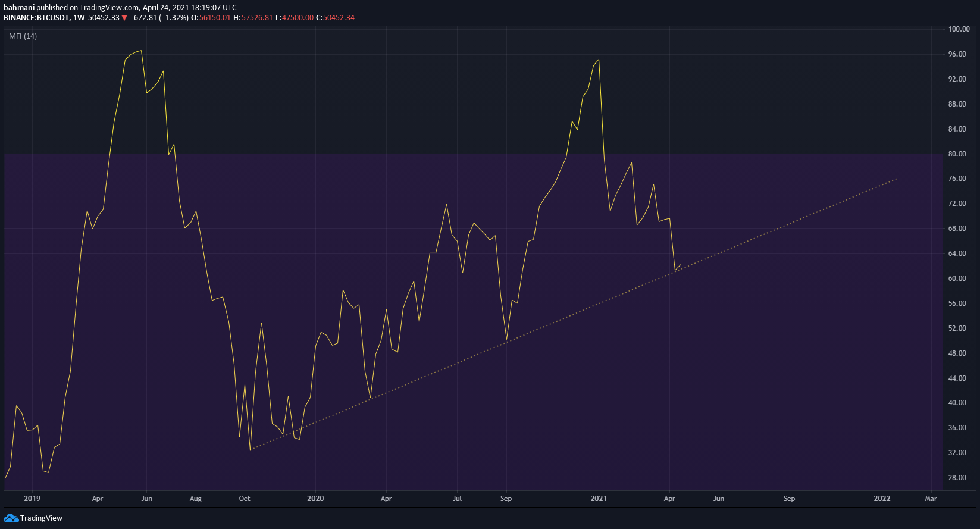This screenshot has width=980, height=529.
Task: Click the open value O:56150.01
Action: tap(211, 17)
